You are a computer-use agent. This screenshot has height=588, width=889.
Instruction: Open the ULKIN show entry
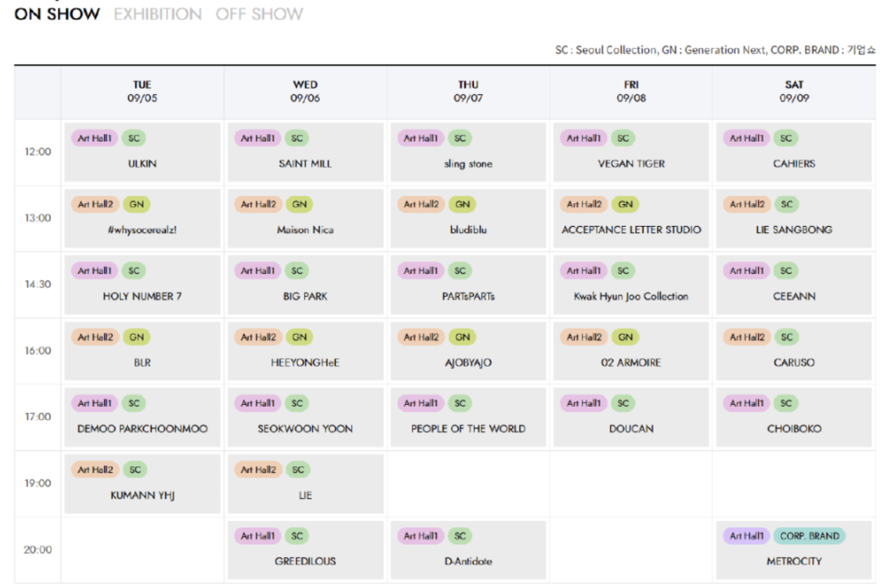coord(142,152)
